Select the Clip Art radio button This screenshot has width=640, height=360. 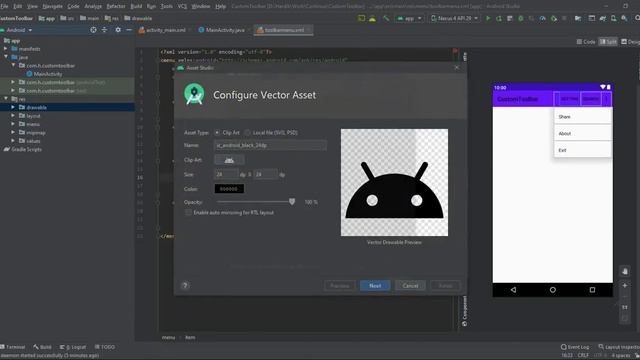[x=217, y=133]
